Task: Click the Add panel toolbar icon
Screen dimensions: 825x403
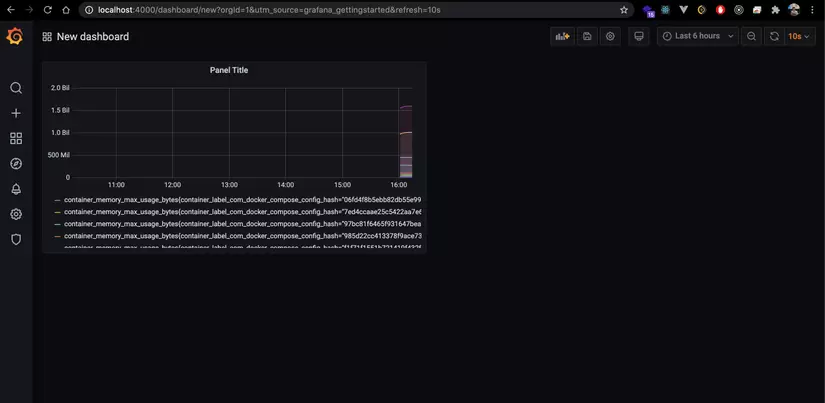Action: click(x=562, y=36)
